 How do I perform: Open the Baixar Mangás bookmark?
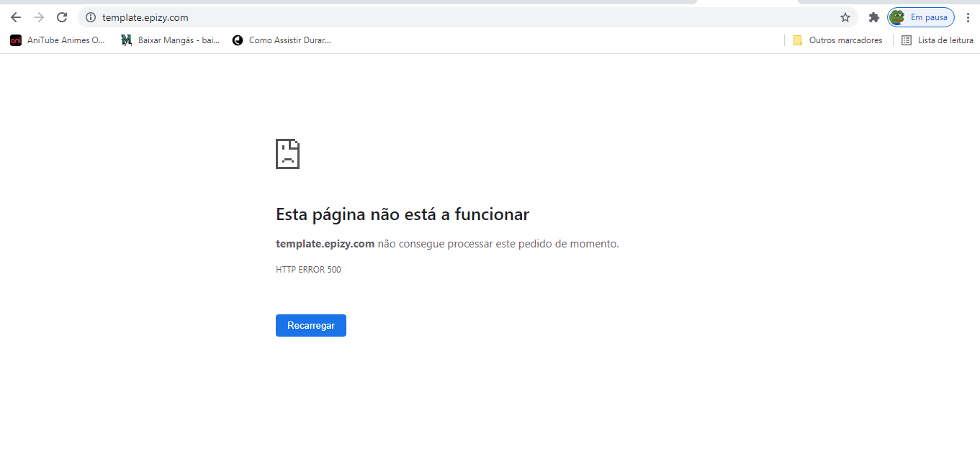coord(171,40)
